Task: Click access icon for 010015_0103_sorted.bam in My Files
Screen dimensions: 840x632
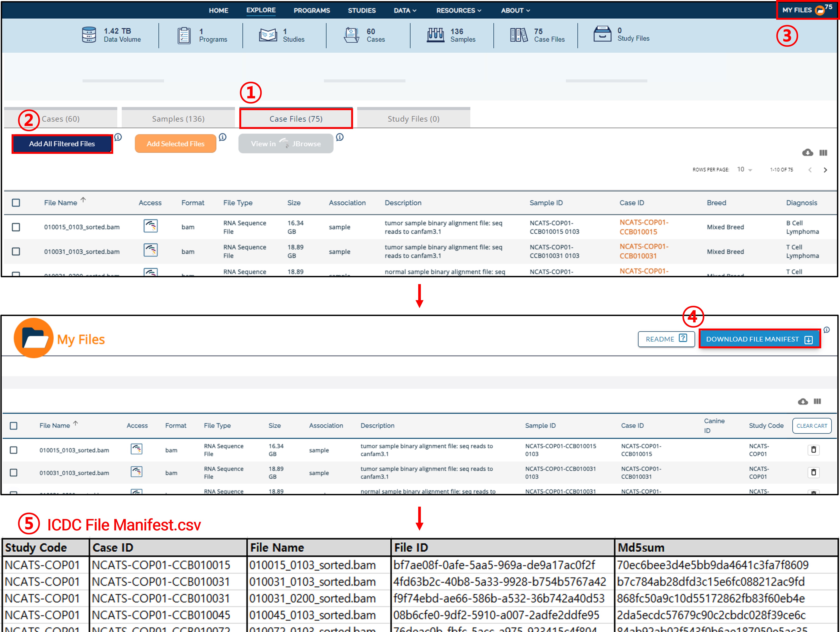Action: coord(137,449)
